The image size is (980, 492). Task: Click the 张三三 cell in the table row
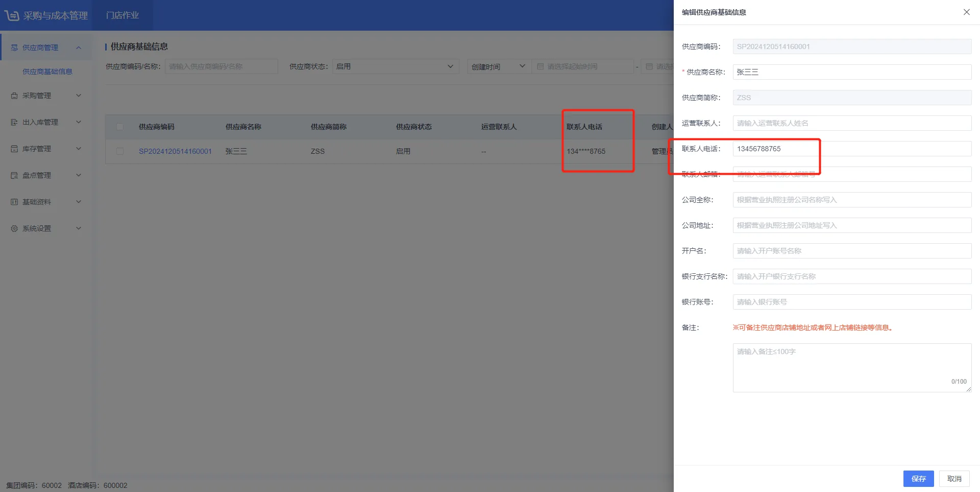point(236,151)
